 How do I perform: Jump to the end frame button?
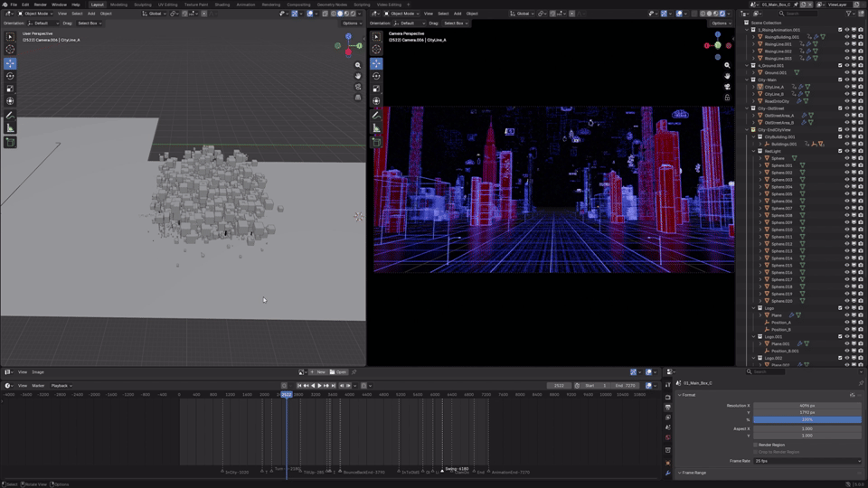coord(334,386)
